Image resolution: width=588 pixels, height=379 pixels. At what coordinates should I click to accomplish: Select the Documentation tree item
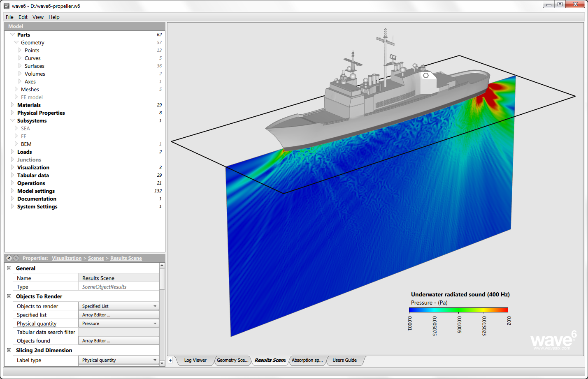[x=37, y=199]
